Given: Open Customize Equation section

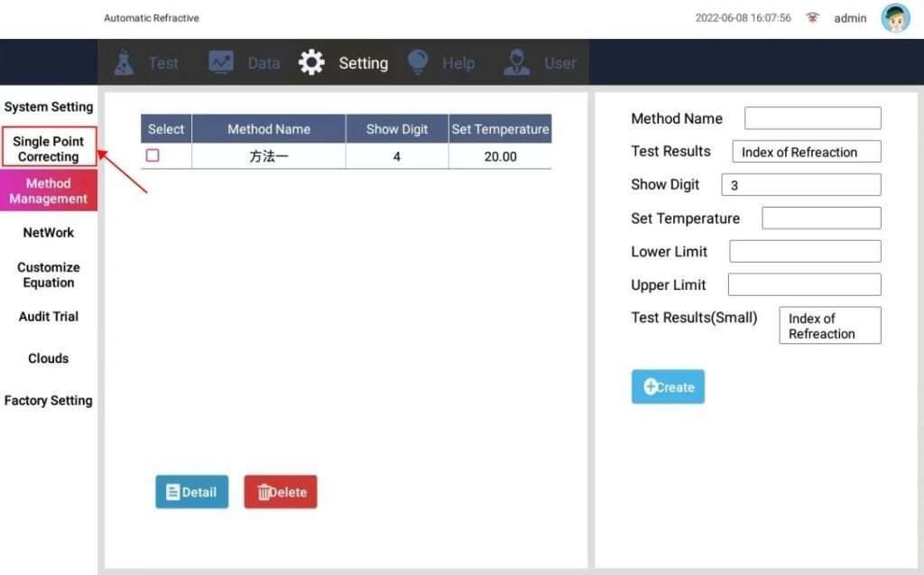Looking at the screenshot, I should (x=49, y=274).
